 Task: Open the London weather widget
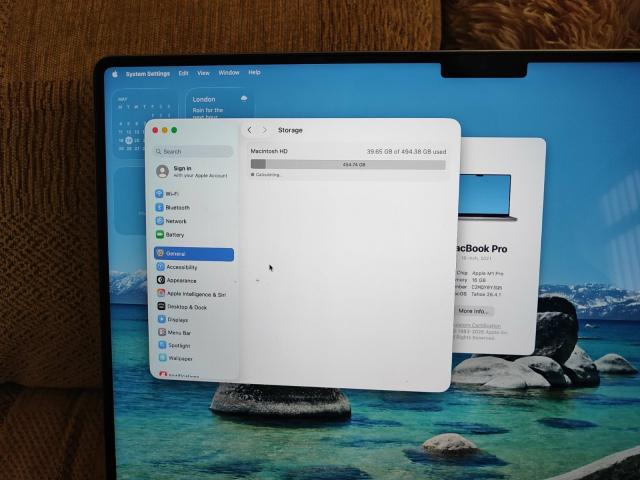coord(220,104)
